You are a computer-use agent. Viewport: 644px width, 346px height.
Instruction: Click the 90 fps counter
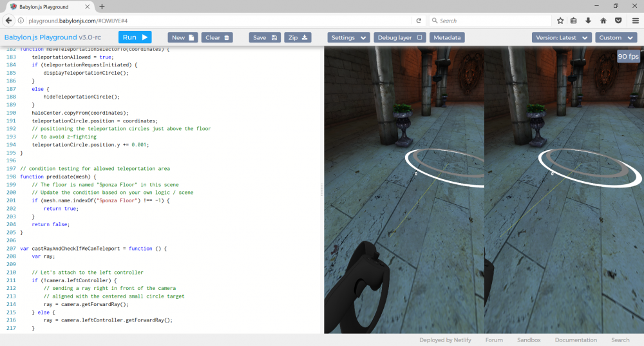pos(628,56)
